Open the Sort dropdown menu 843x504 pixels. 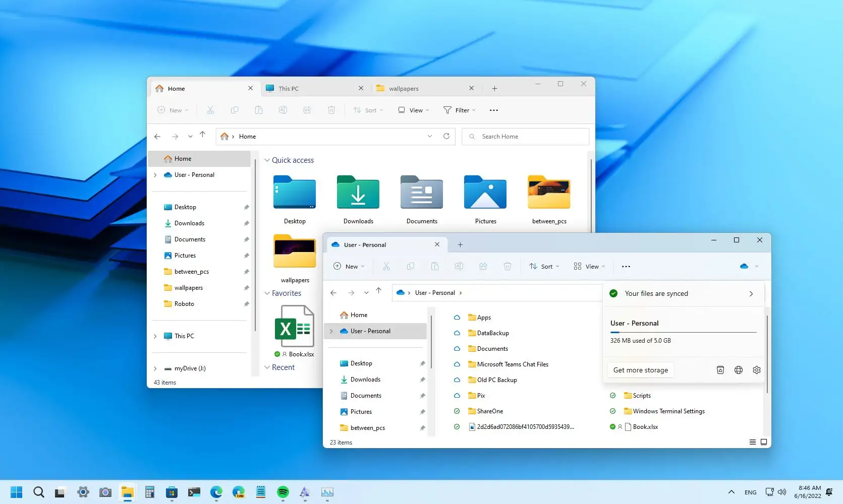click(x=544, y=266)
